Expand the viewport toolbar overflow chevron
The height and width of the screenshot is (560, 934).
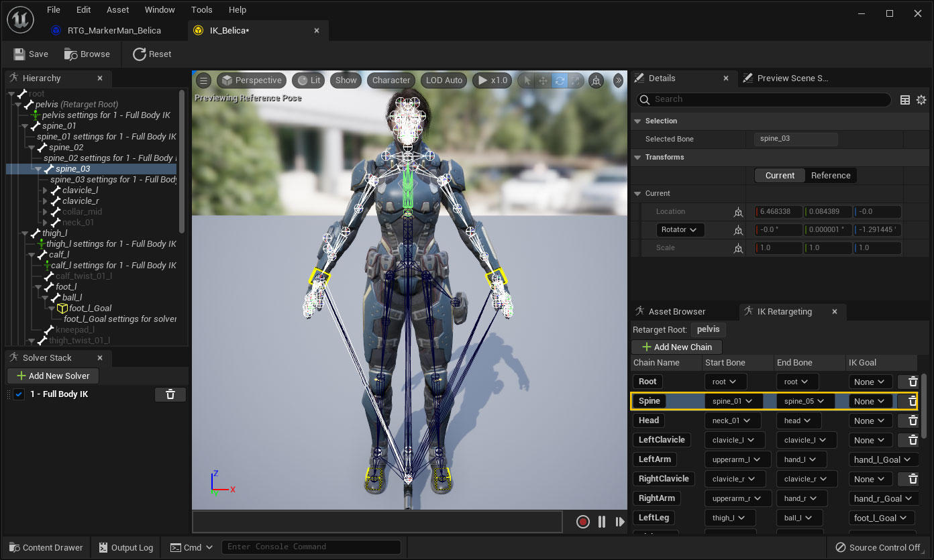point(618,80)
